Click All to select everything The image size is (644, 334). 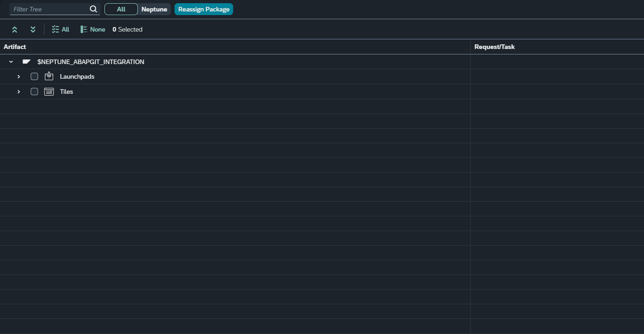pyautogui.click(x=65, y=29)
